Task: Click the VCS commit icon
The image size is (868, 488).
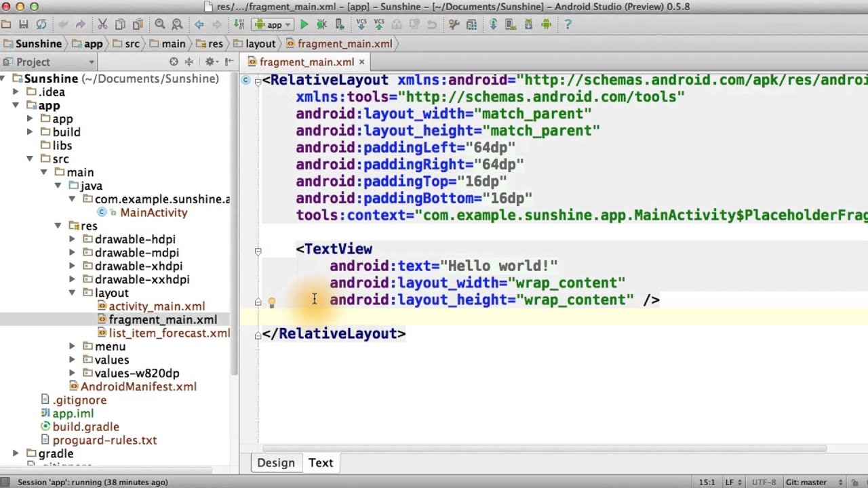Action: (379, 24)
